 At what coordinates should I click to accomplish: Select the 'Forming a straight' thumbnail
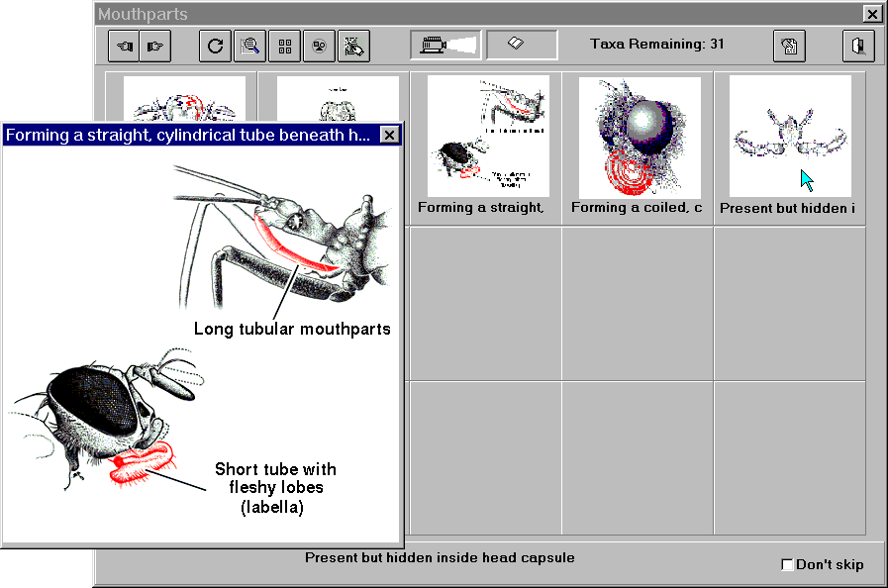coord(488,137)
